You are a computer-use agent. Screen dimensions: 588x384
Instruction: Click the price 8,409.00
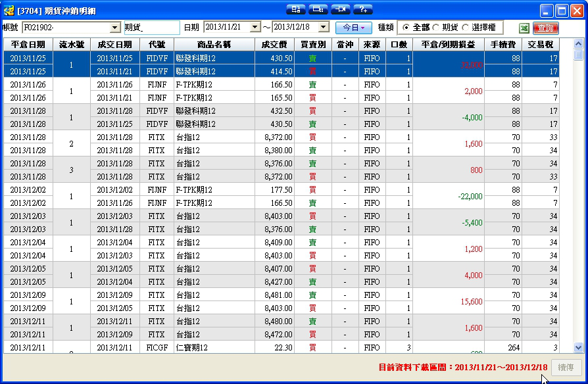[x=278, y=243]
